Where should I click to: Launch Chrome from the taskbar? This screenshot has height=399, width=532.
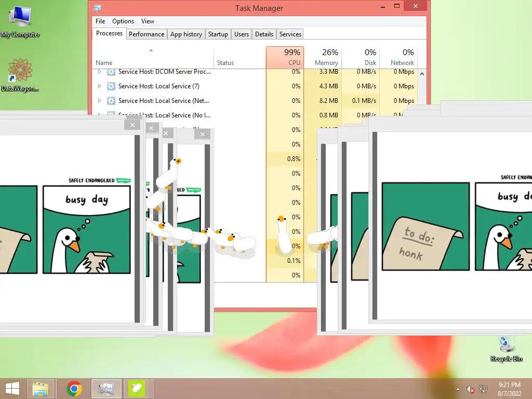pos(74,389)
